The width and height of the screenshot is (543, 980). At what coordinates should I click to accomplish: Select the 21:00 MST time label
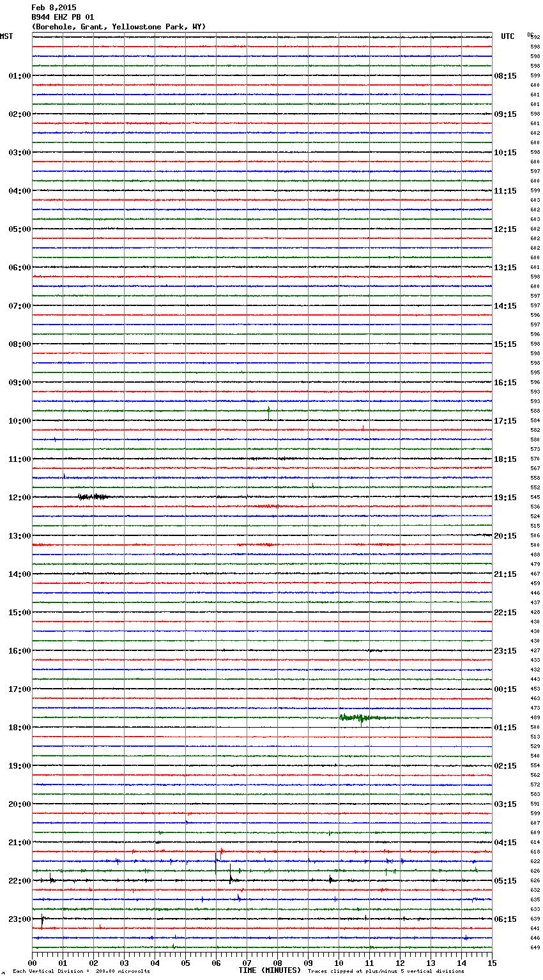[x=20, y=843]
